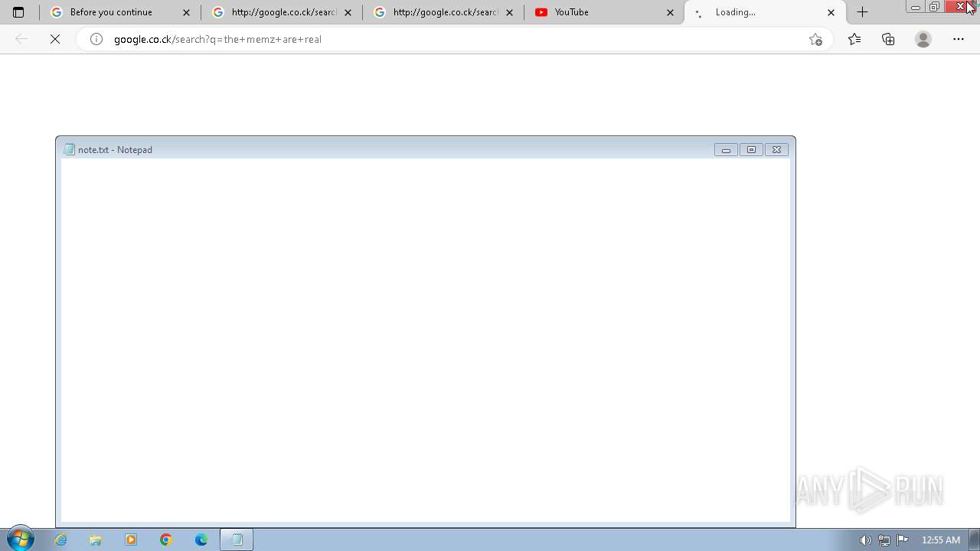The height and width of the screenshot is (551, 980).
Task: Click the Show desktop button
Action: (975, 540)
